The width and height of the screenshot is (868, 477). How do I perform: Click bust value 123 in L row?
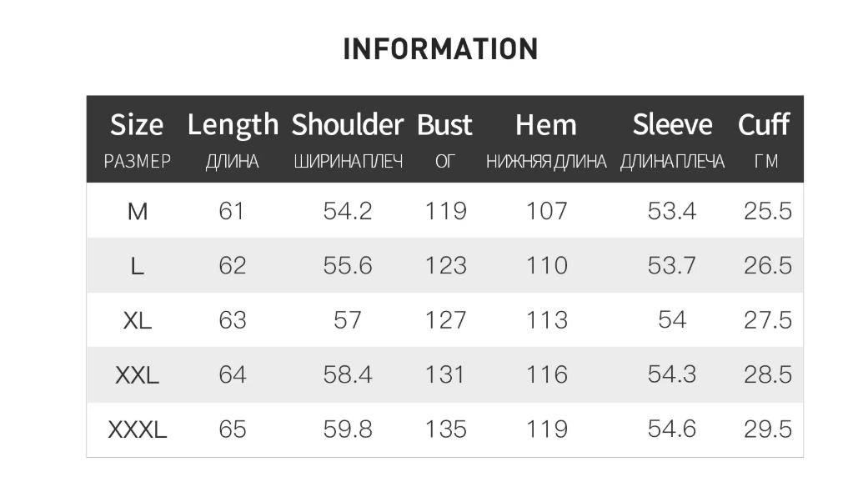445,266
